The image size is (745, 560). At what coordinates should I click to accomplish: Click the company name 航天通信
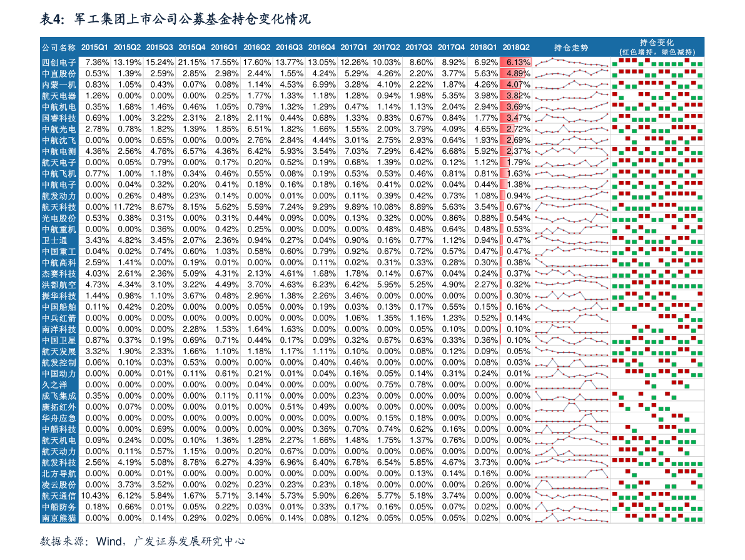click(58, 496)
